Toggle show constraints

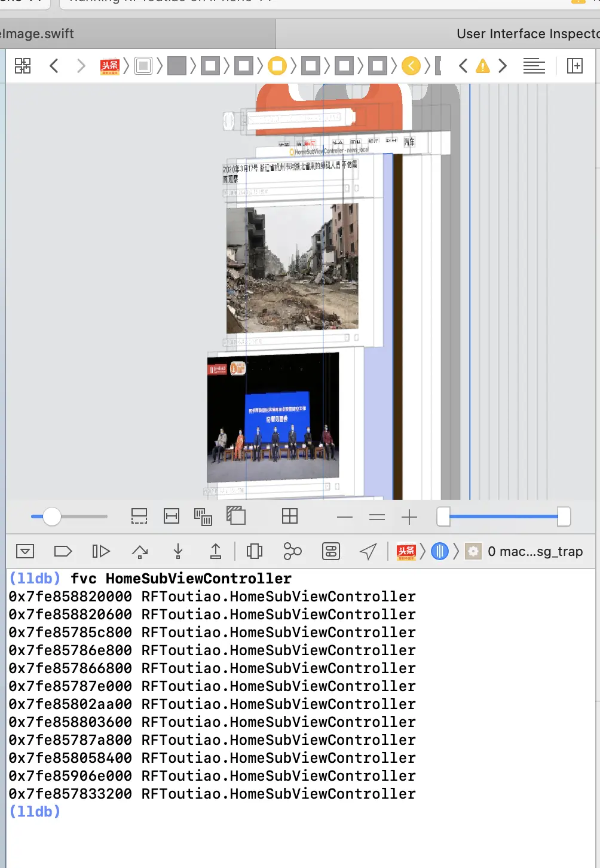tap(172, 516)
